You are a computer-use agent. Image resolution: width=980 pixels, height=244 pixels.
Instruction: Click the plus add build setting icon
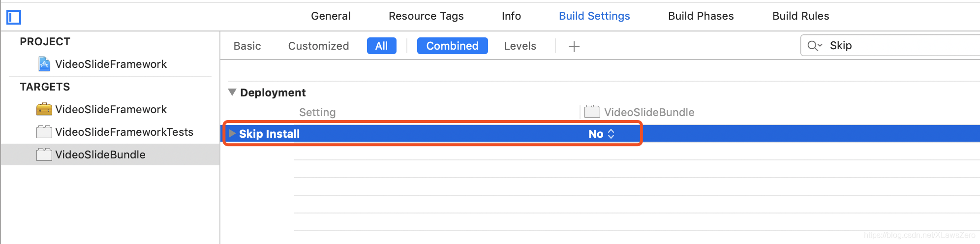click(x=574, y=47)
